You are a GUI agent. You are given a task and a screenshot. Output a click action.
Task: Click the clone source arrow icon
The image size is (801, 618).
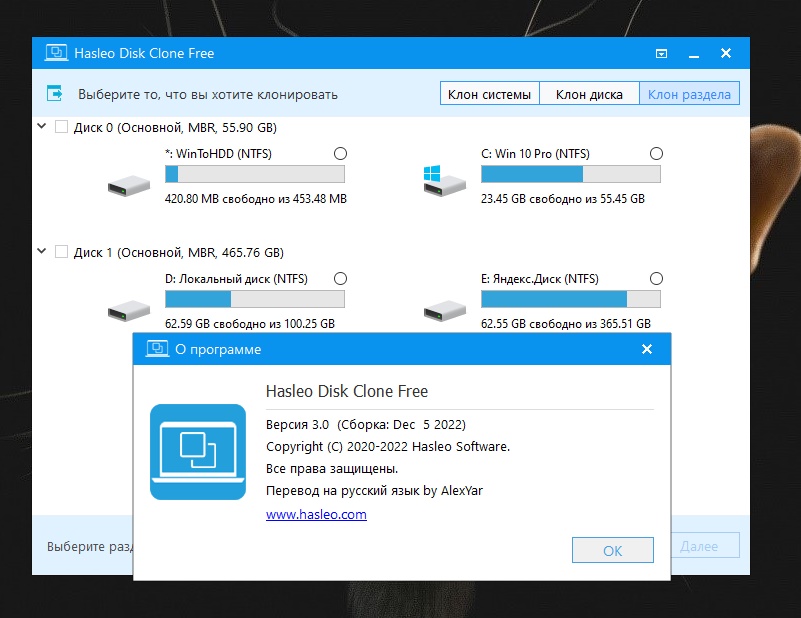(55, 93)
